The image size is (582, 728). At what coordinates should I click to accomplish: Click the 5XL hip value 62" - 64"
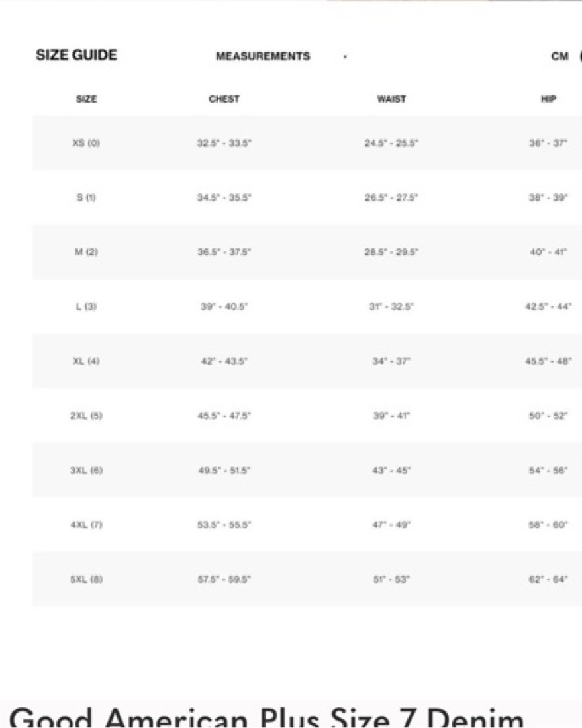(548, 580)
